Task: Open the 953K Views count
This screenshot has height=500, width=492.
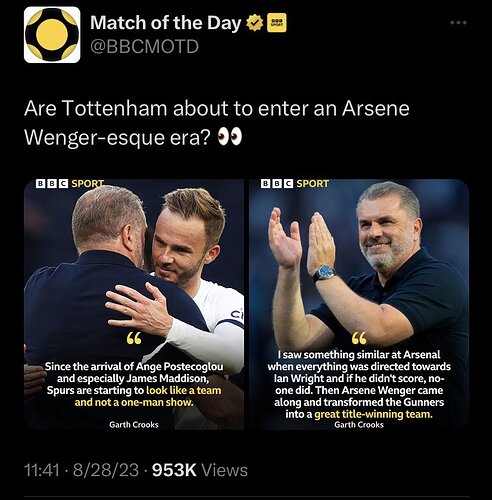Action: 200,470
